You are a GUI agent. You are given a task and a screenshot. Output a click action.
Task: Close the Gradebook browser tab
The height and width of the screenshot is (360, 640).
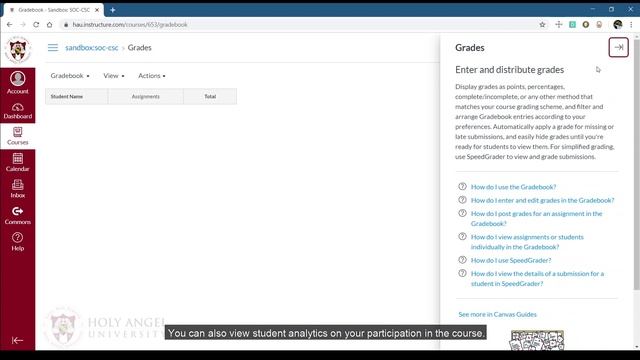[97, 10]
